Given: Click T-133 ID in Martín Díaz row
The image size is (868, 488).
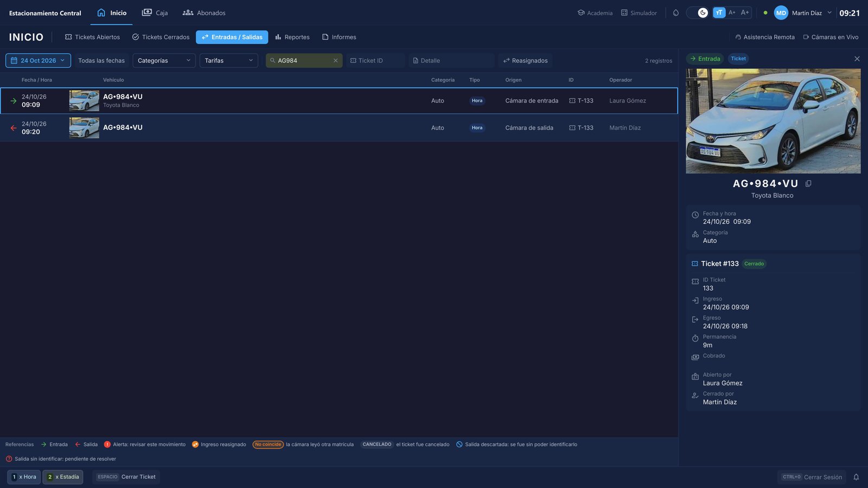Looking at the screenshot, I should pyautogui.click(x=581, y=128).
